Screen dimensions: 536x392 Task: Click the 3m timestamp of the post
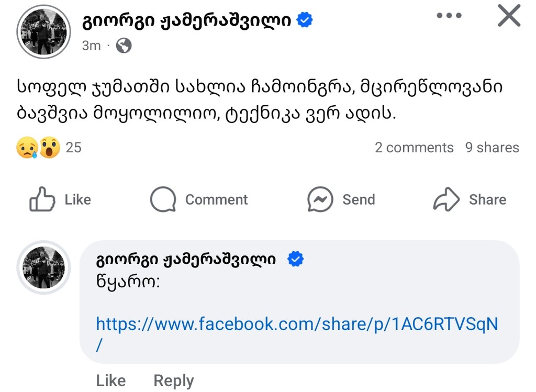point(91,46)
